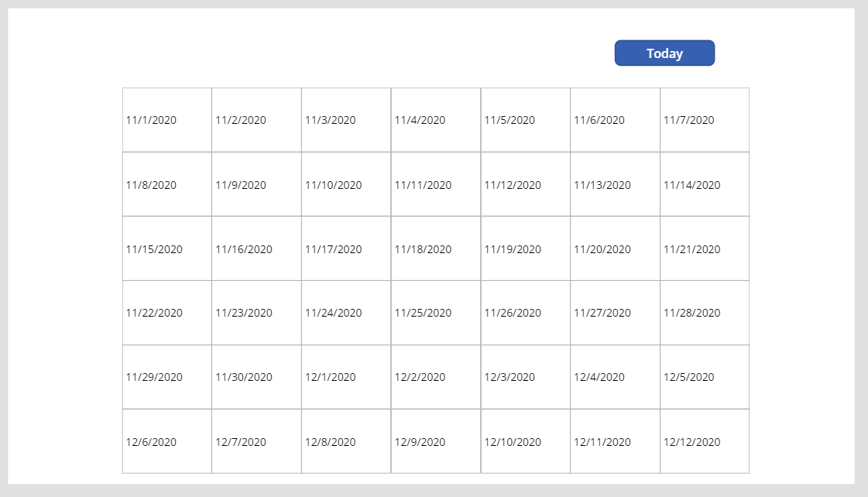Choose the 11/26/2020 date cell
This screenshot has height=497, width=868.
pyautogui.click(x=525, y=313)
